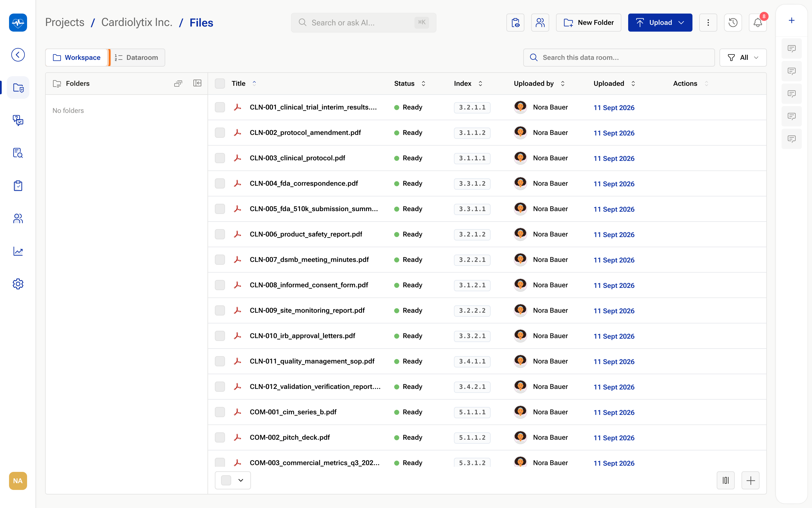This screenshot has width=812, height=508.
Task: Click the hide folders panel icon
Action: (197, 83)
